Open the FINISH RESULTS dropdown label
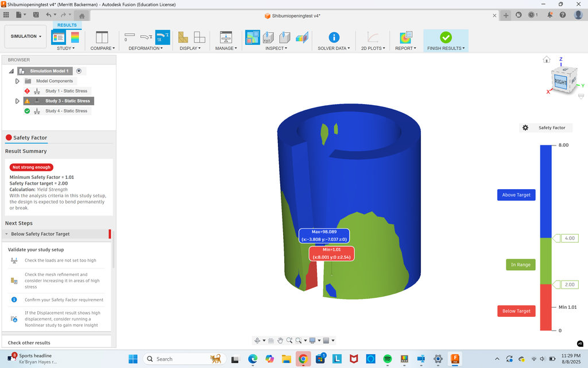 [x=446, y=48]
